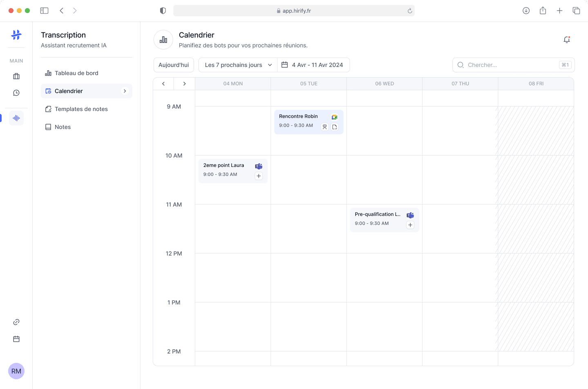588x389 pixels.
Task: Open the 2eme point Laura event
Action: [x=233, y=171]
